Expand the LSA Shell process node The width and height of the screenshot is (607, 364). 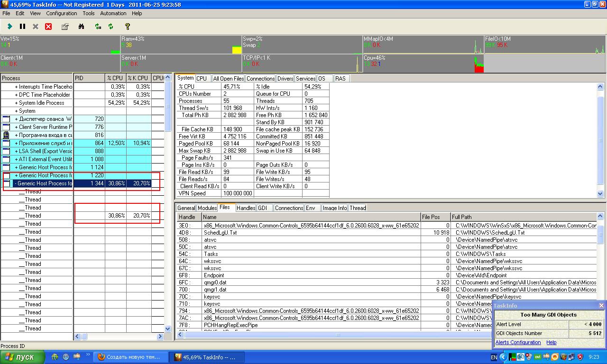[16, 151]
